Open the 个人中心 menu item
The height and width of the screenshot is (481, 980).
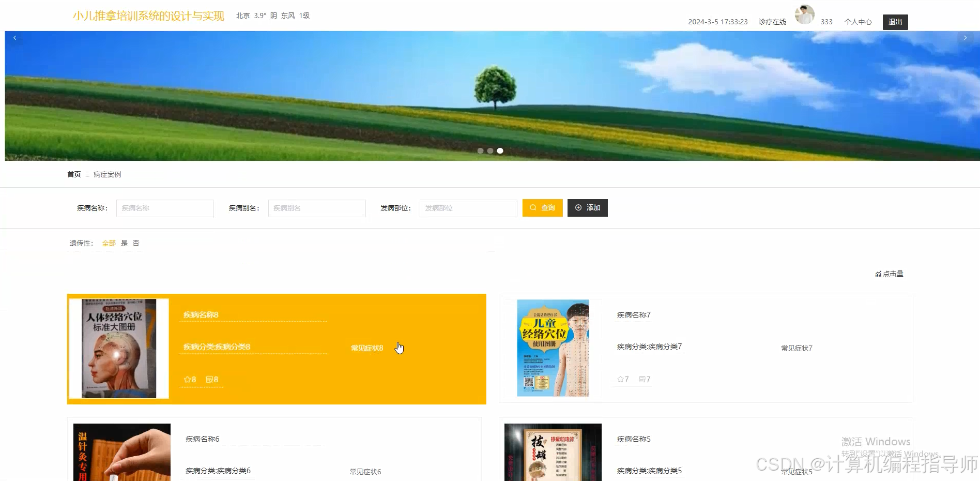click(x=857, y=22)
